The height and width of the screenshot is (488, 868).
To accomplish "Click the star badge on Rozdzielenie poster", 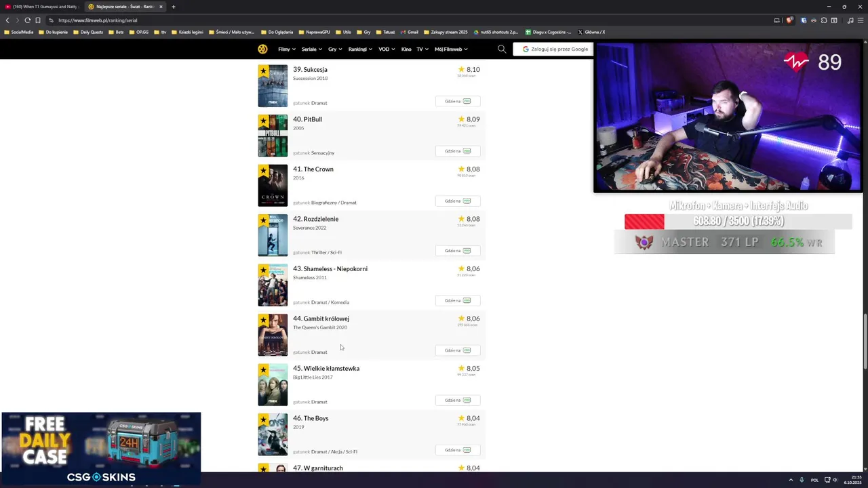I will [263, 220].
